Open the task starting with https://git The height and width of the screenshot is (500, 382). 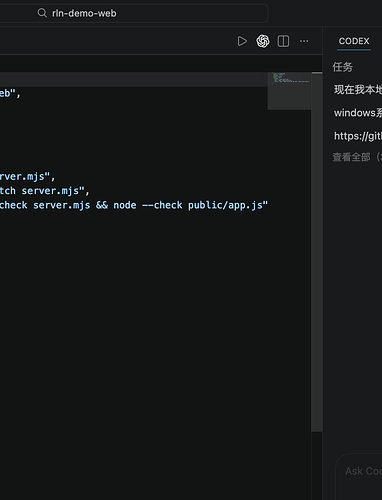(x=358, y=136)
